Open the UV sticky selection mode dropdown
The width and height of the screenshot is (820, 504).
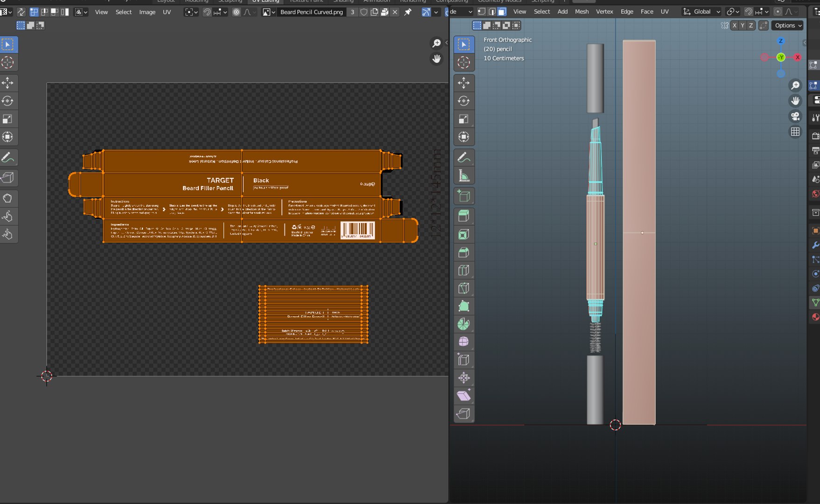click(81, 12)
